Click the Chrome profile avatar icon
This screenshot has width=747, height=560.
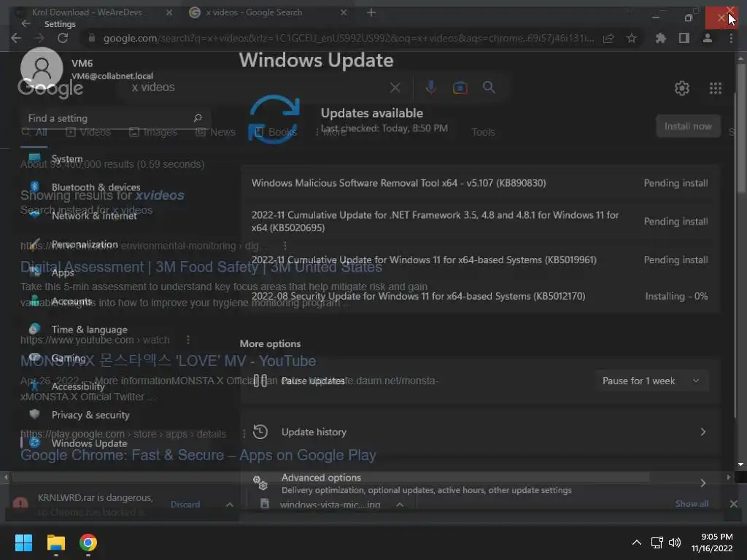[708, 38]
